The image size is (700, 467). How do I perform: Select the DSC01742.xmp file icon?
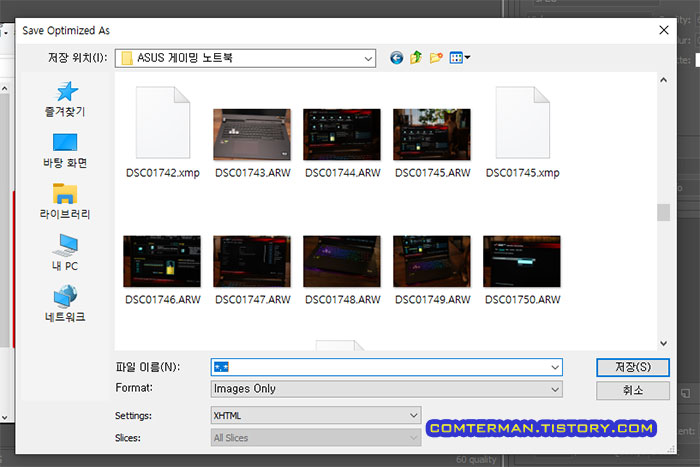[163, 123]
